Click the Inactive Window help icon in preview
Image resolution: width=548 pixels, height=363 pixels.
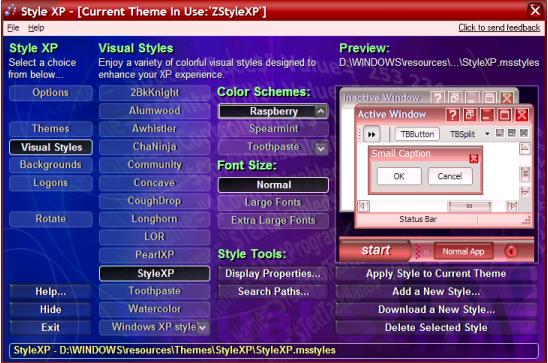[x=438, y=97]
